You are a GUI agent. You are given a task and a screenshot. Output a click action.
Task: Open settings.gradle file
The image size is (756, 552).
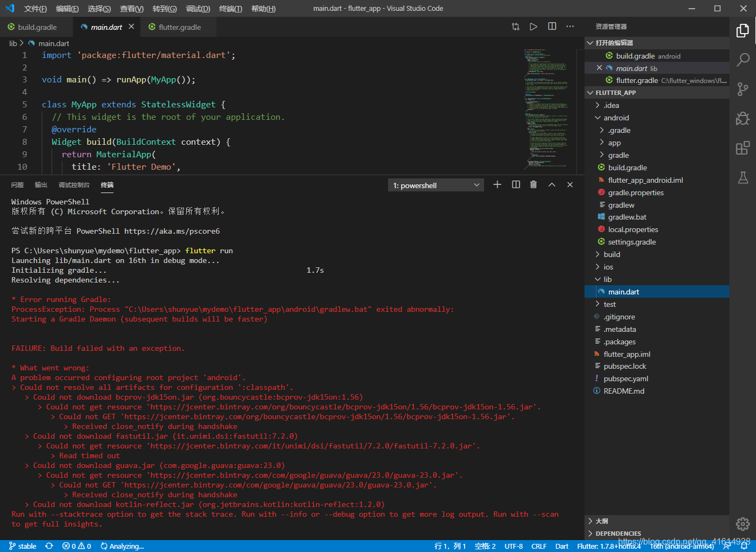click(x=657, y=242)
